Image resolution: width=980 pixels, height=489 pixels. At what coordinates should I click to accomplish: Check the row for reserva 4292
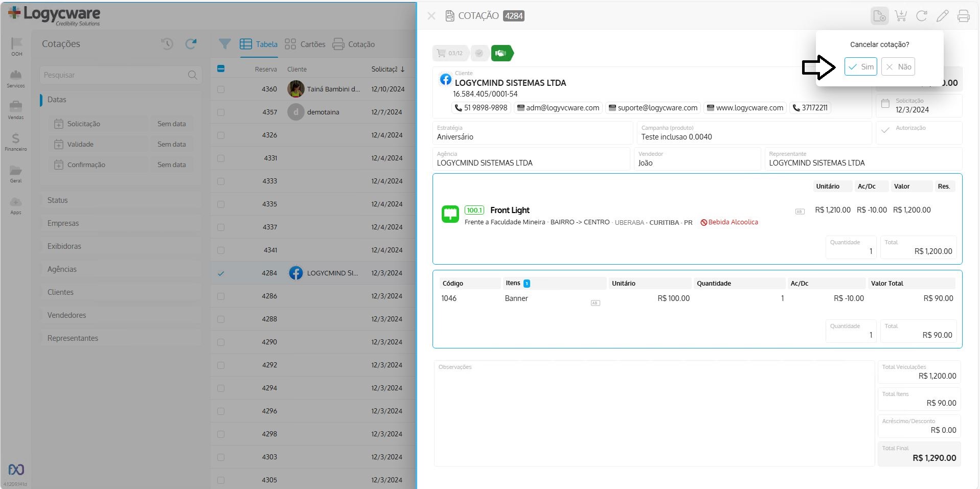coord(221,365)
